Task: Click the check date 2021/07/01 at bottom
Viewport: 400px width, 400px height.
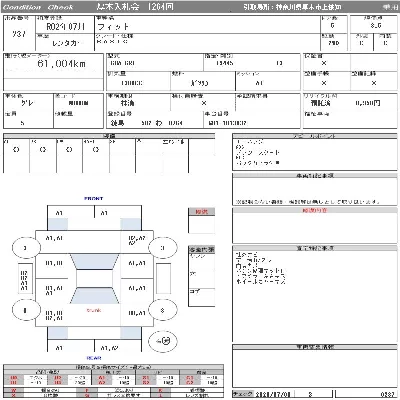Action: 273,394
